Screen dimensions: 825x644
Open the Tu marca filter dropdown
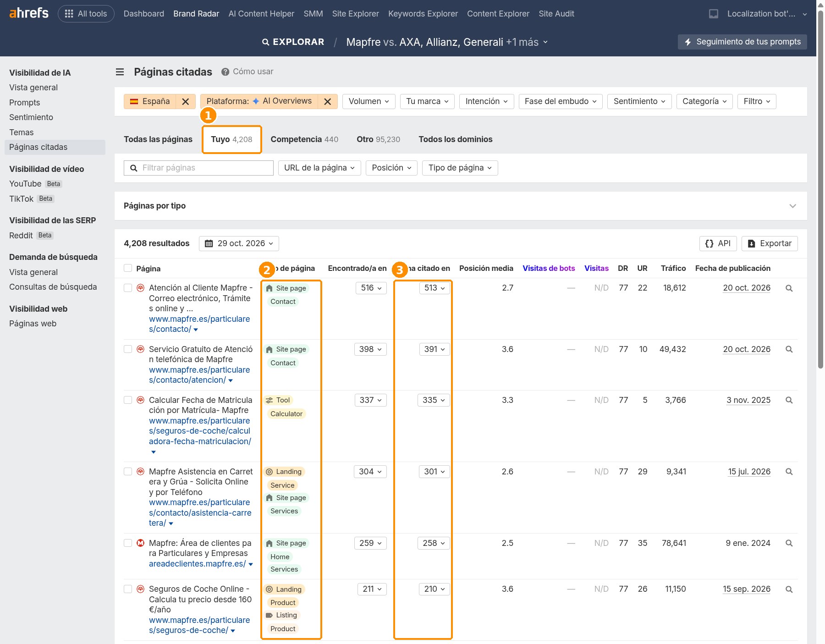point(427,101)
